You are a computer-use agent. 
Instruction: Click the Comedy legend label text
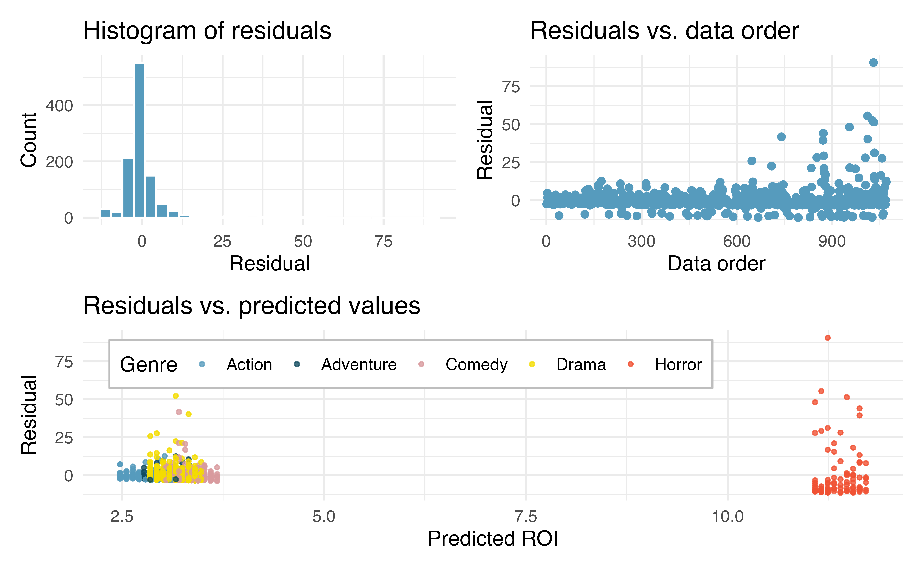point(477,365)
